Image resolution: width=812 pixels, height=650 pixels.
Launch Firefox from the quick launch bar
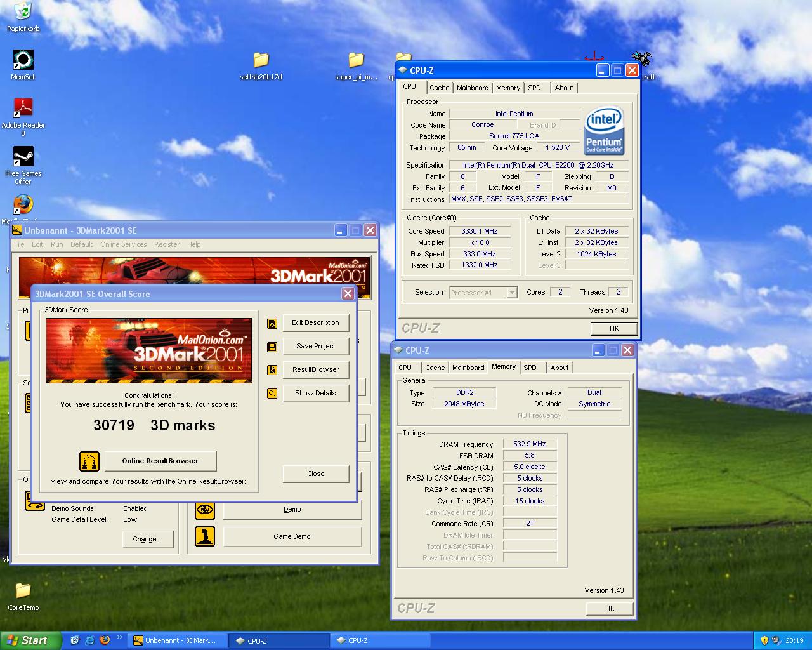pos(105,640)
